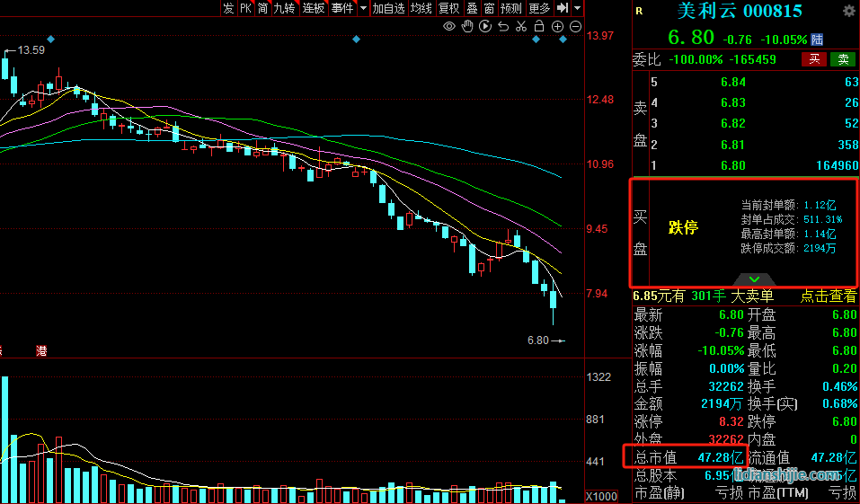Open settings gear beside stock name
The image size is (860, 504).
click(x=848, y=11)
